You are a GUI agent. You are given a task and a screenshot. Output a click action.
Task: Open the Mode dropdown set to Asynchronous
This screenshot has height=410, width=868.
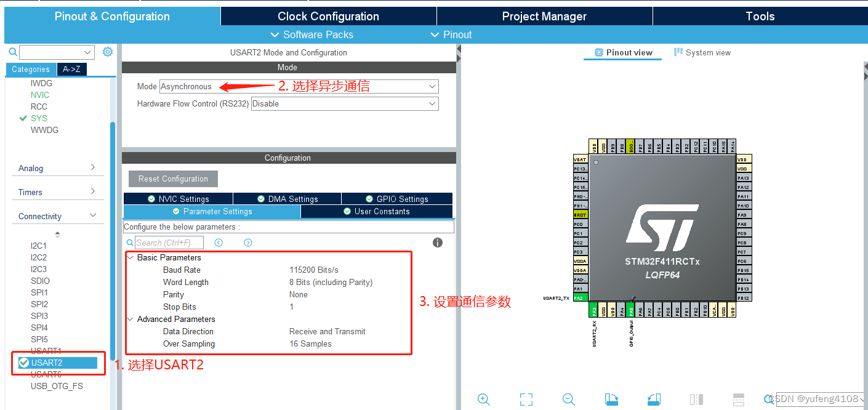pos(299,87)
